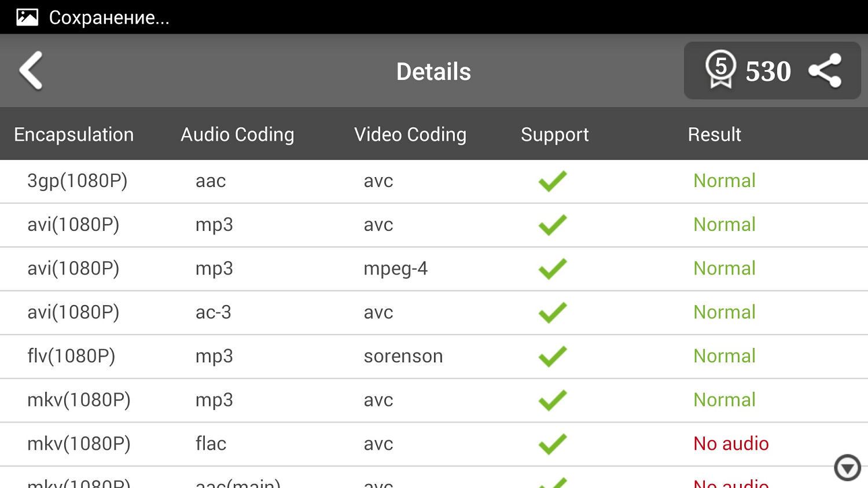Tap the share icon

(825, 71)
